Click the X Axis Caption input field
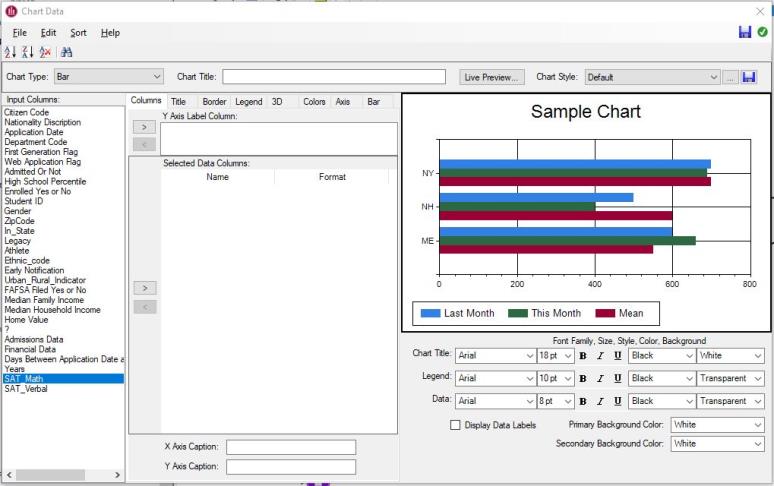The width and height of the screenshot is (774, 486). (291, 447)
